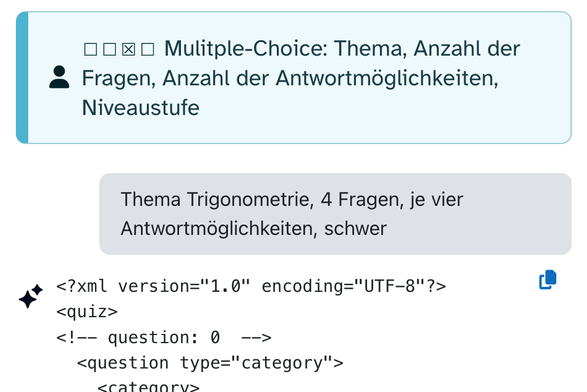Click the blue accent bar of the prompt card
Viewport: 587px width, 392px height.
[x=22, y=78]
